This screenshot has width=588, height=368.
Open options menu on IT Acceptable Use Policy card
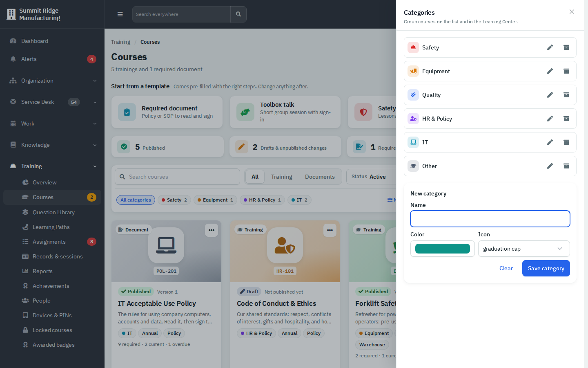click(x=212, y=230)
